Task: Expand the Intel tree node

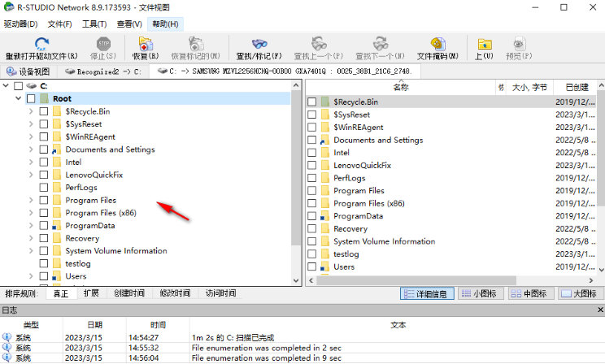Action: click(x=31, y=162)
